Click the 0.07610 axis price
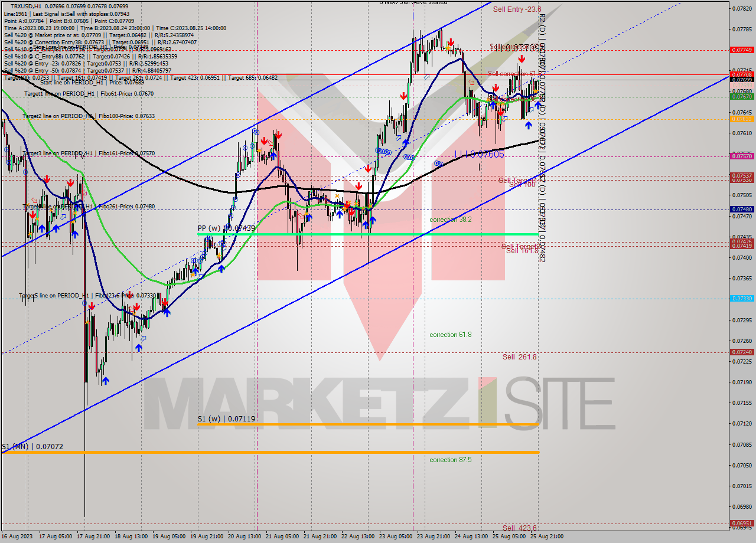This screenshot has width=756, height=543. pos(742,133)
